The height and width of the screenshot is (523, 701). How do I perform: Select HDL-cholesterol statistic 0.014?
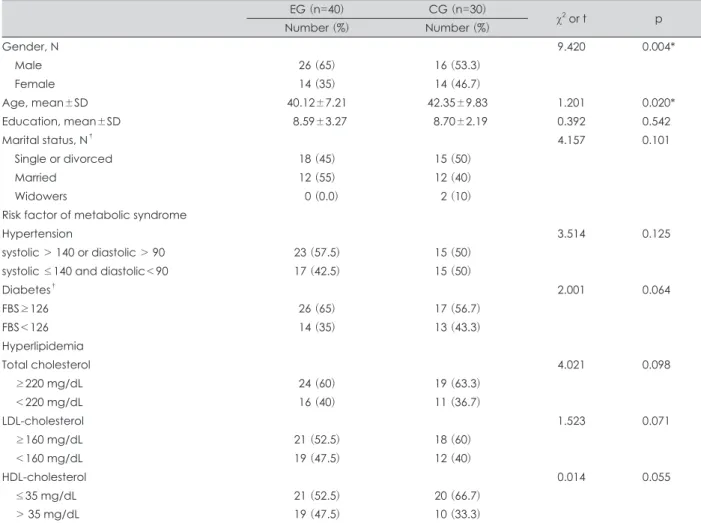coord(571,477)
